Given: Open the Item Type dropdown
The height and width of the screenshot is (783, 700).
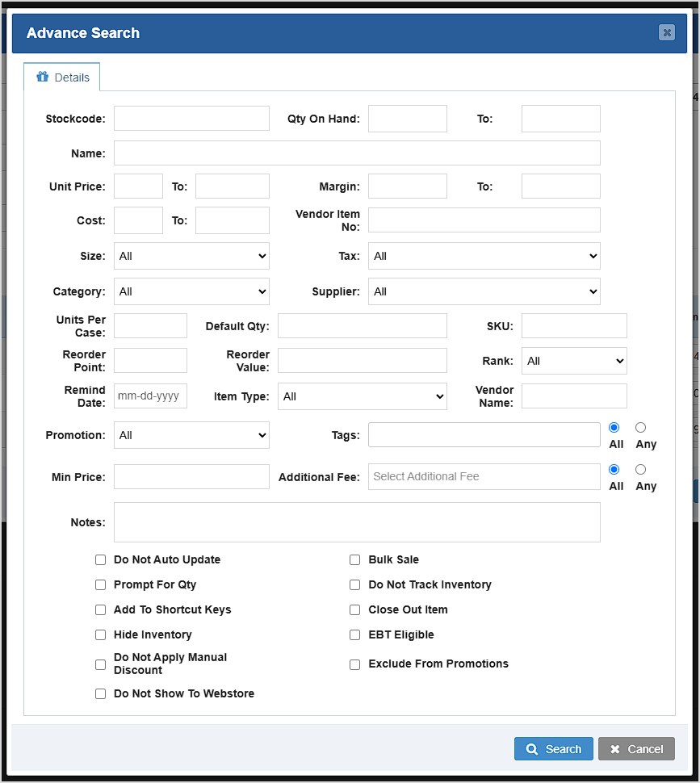Looking at the screenshot, I should click(362, 396).
